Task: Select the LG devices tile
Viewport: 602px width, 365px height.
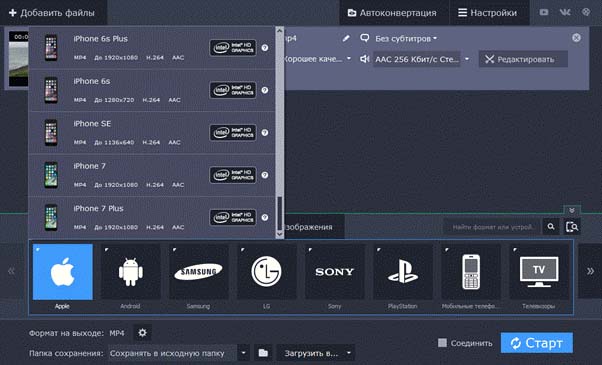Action: [266, 272]
